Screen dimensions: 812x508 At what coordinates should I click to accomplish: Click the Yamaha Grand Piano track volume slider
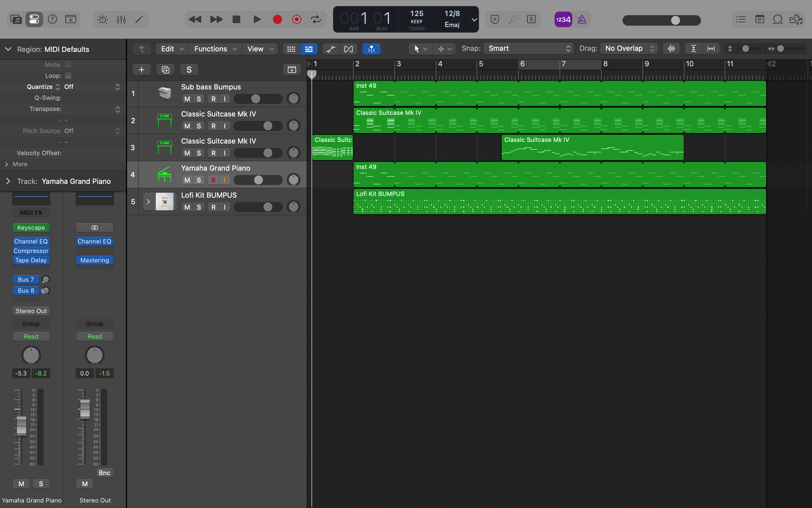point(258,180)
